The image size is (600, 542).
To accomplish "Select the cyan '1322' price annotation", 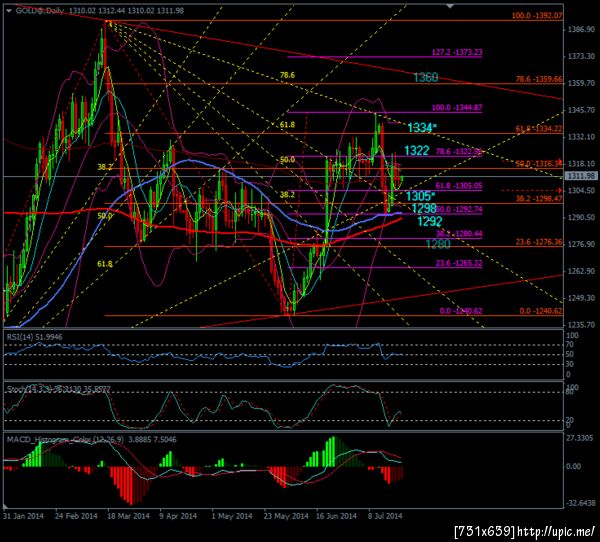I will (417, 150).
